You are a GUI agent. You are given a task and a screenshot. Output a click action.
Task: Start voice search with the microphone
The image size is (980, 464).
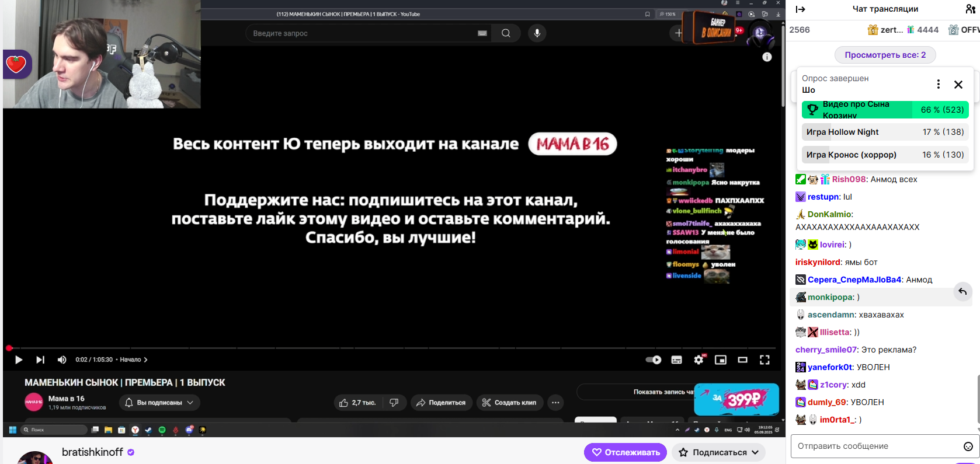click(x=537, y=33)
